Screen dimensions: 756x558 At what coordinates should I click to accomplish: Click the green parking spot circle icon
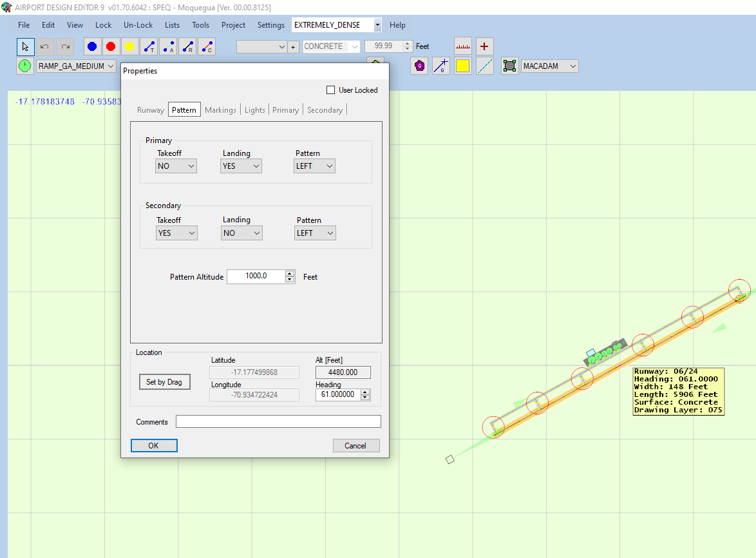tap(25, 66)
